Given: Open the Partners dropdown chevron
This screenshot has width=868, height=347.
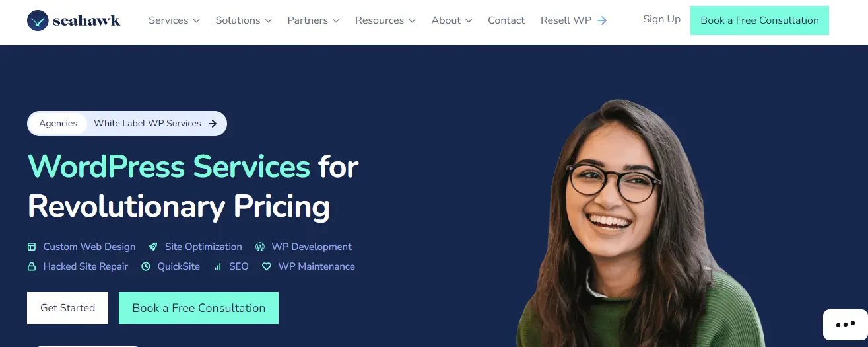Looking at the screenshot, I should pyautogui.click(x=336, y=21).
